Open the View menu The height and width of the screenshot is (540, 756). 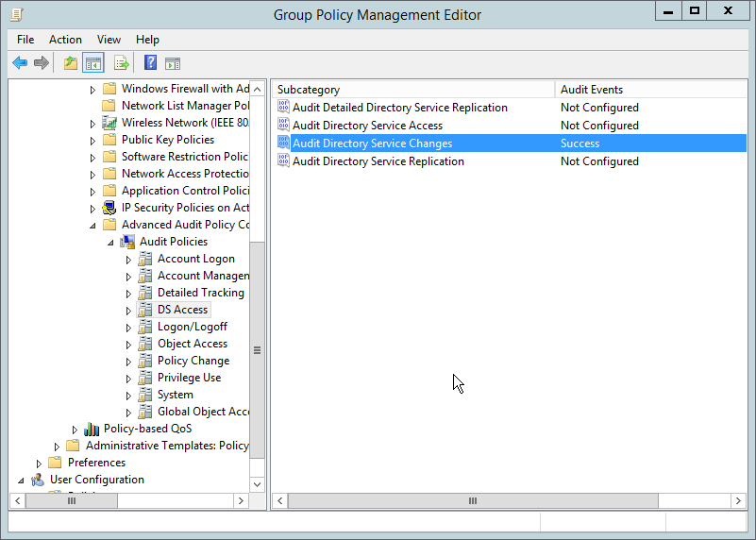coord(109,40)
